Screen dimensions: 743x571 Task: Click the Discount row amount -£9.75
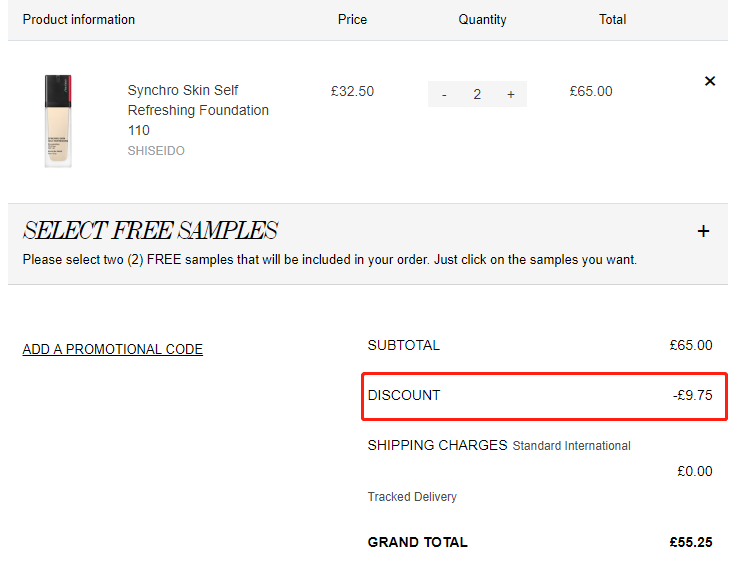(692, 395)
